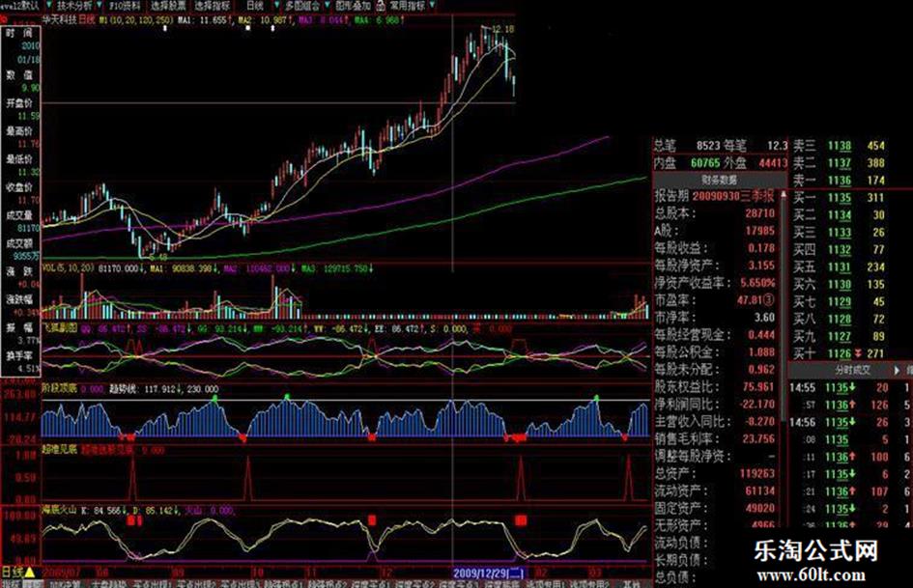Expand the dropdown arrow before 图形叠加
913x588 pixels.
pos(327,5)
